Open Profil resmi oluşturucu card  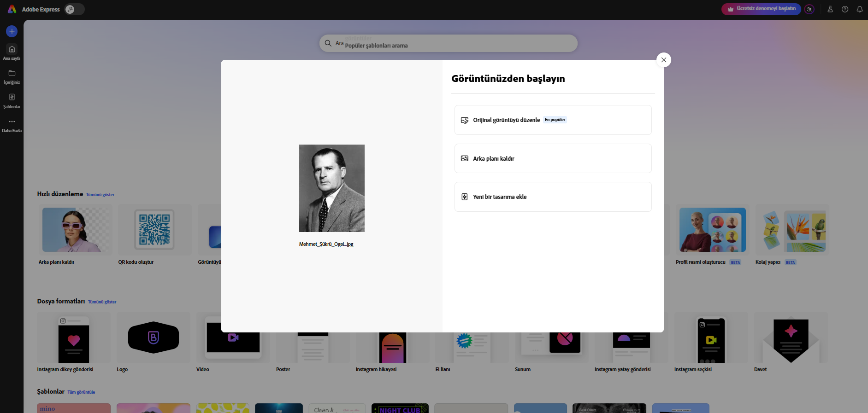[x=712, y=230]
